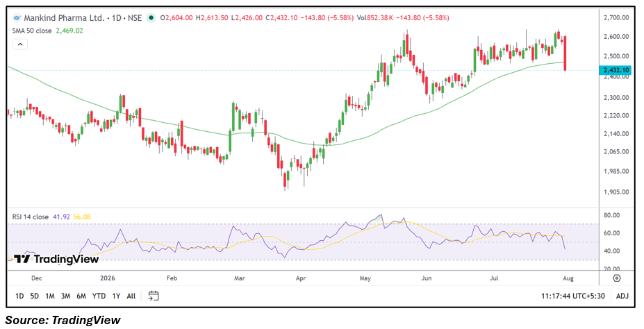Click the Feb label on time axis

172,278
